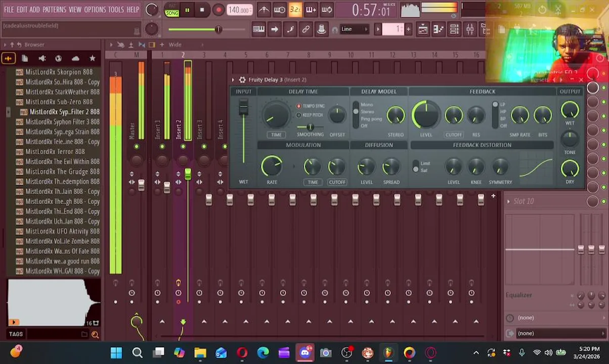Open the HELP menu
The width and height of the screenshot is (609, 364).
click(133, 10)
